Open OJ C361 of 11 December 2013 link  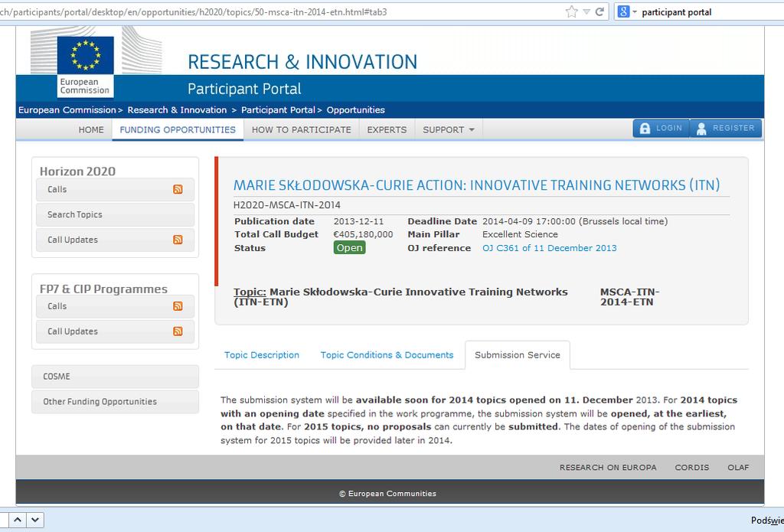tap(549, 248)
